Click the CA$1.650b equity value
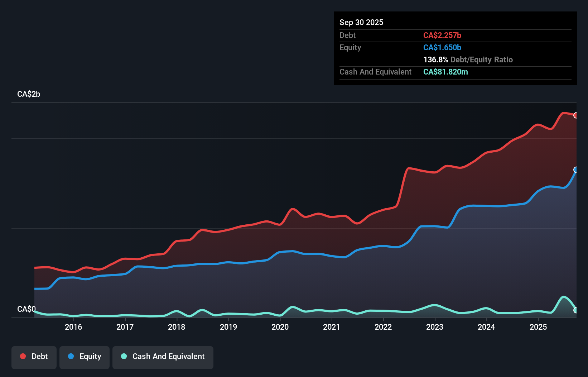The width and height of the screenshot is (588, 377). (442, 48)
